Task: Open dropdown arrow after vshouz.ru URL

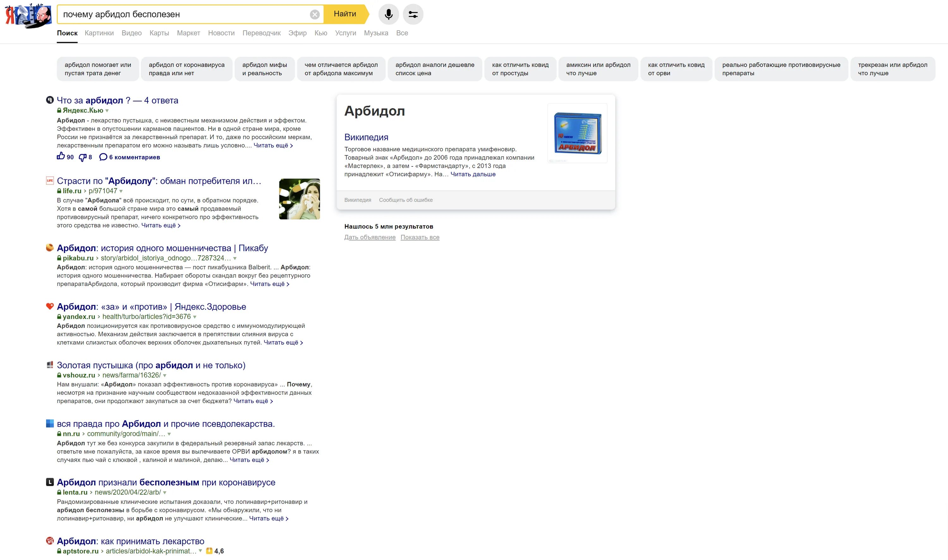Action: [x=165, y=376]
